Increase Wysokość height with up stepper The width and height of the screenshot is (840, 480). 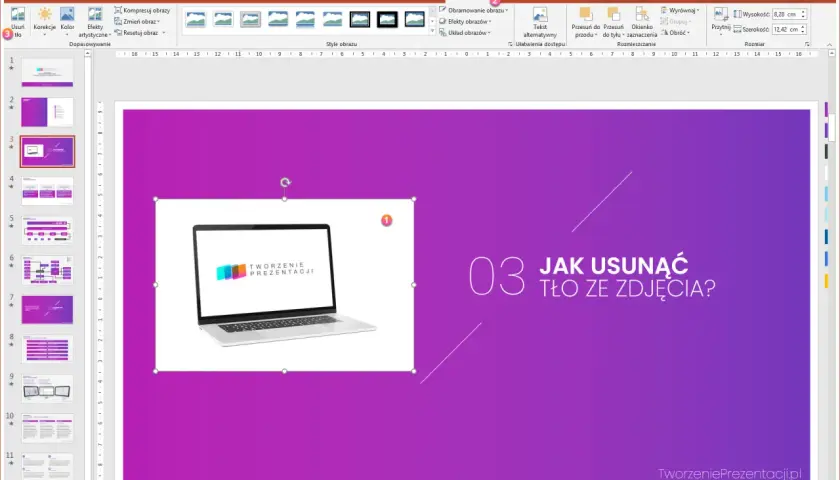pyautogui.click(x=803, y=12)
